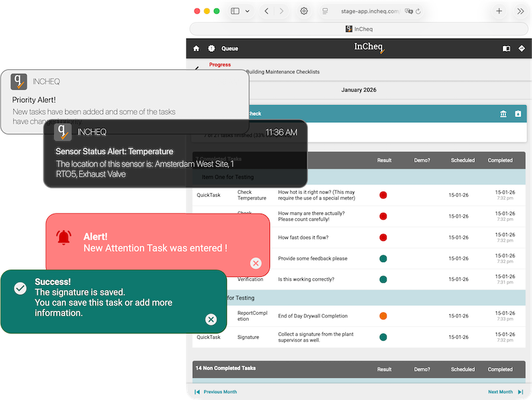Select the InCheq browser tab
This screenshot has width=532, height=400.
pyautogui.click(x=359, y=29)
